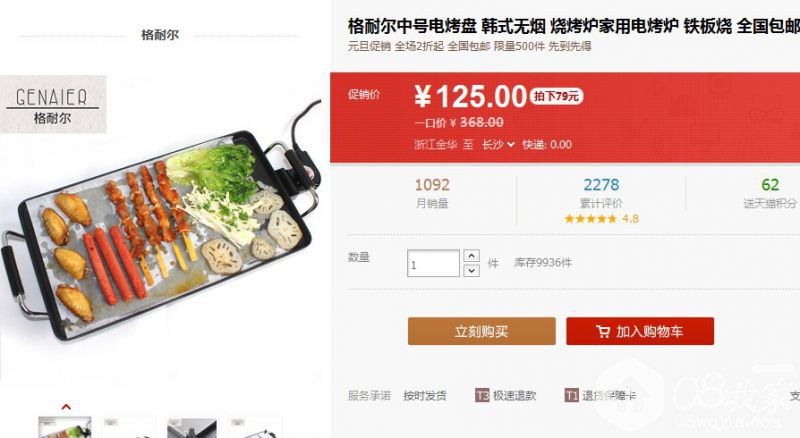Select the first product thumbnail
This screenshot has width=800, height=438.
(65, 427)
